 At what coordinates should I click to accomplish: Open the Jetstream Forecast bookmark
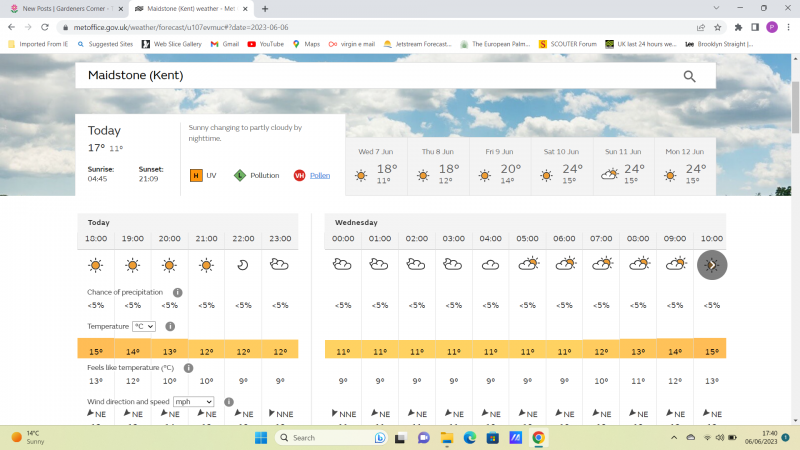[x=417, y=44]
